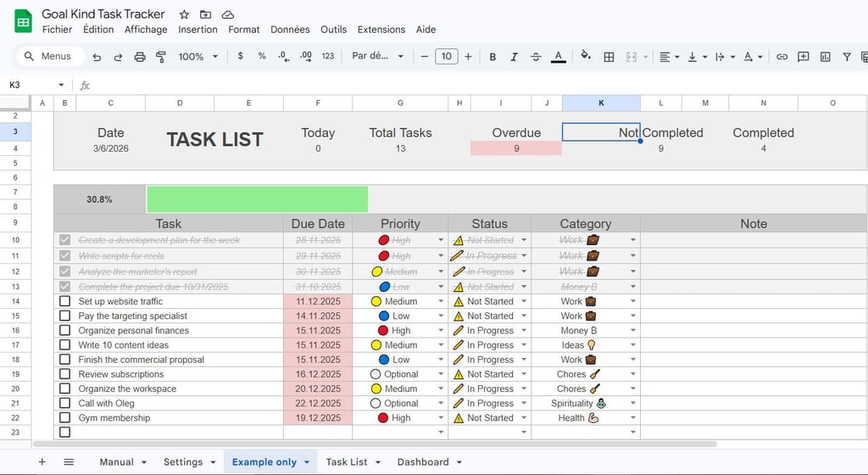Image resolution: width=868 pixels, height=475 pixels.
Task: Check the Call with Oleg checkbox
Action: coord(64,403)
